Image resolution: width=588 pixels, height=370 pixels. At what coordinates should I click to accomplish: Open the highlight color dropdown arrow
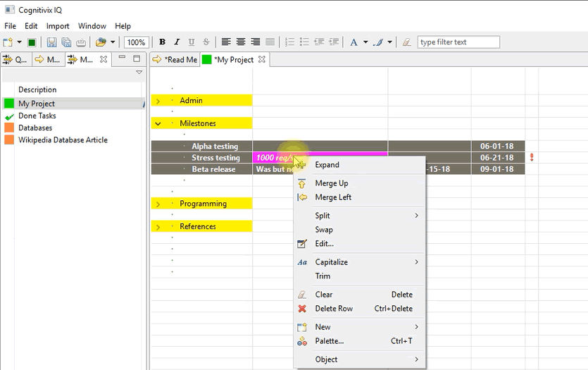click(x=389, y=42)
